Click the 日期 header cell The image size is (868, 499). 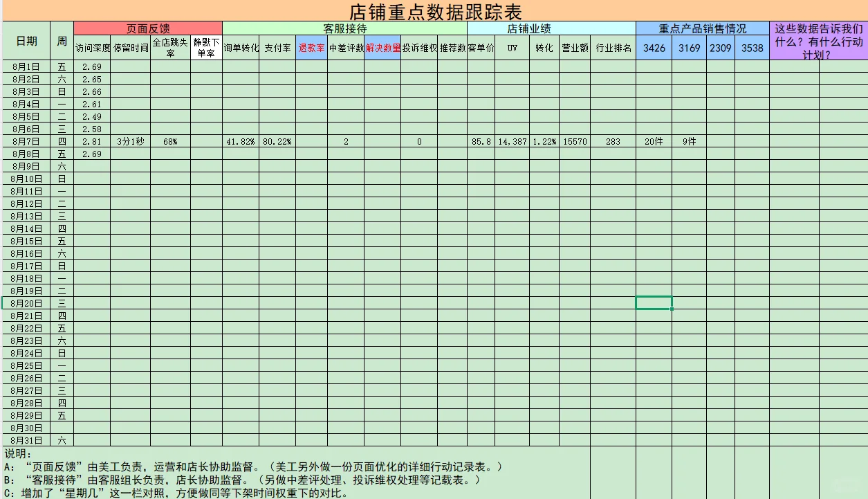point(27,41)
